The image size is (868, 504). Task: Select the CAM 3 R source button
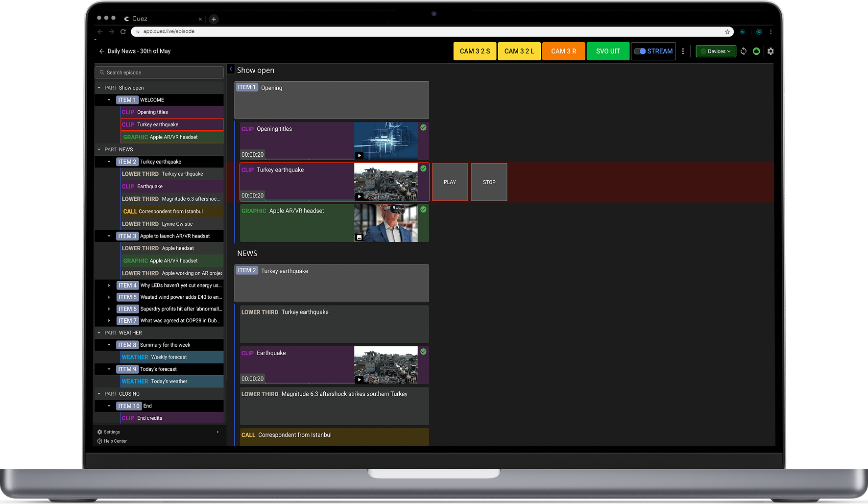(563, 51)
